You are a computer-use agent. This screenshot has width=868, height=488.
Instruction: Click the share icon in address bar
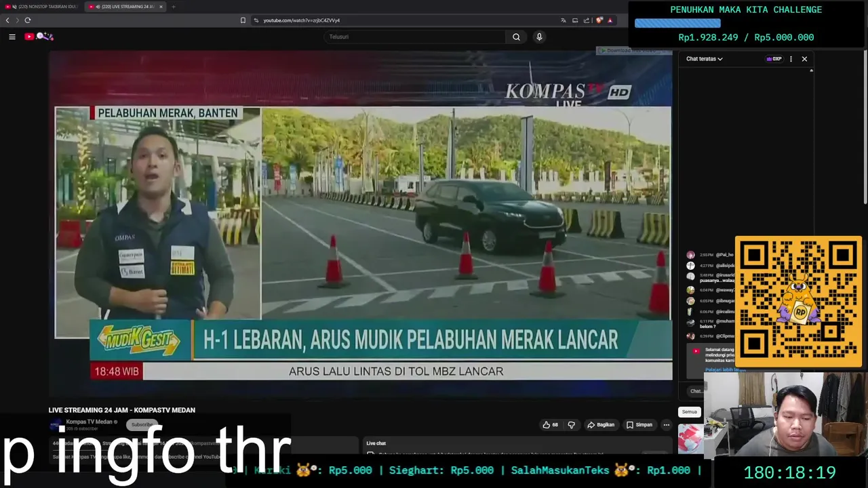(x=587, y=20)
